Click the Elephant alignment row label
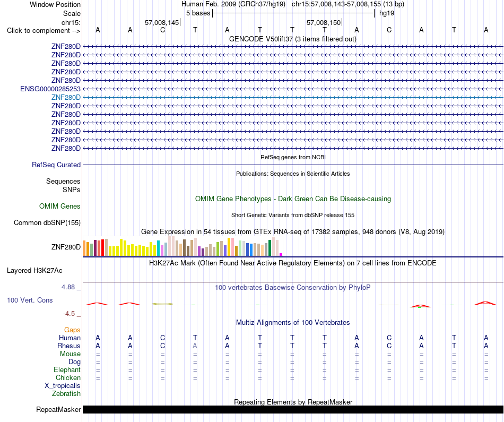 click(67, 369)
